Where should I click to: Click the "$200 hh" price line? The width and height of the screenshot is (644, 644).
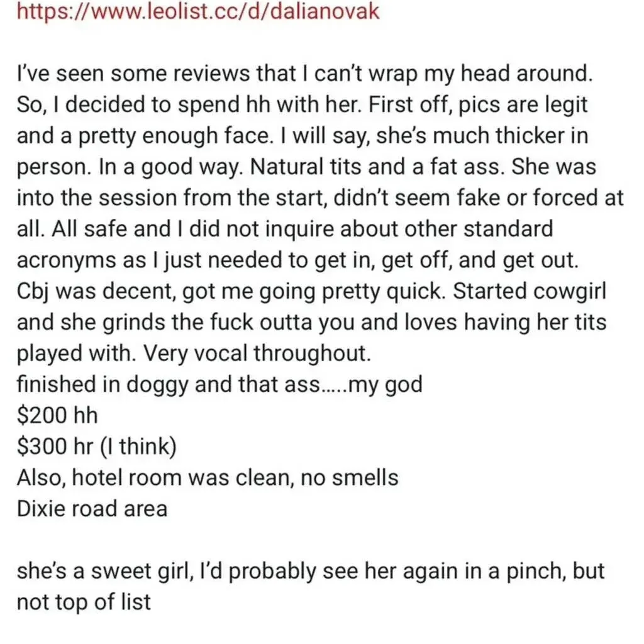pos(57,415)
